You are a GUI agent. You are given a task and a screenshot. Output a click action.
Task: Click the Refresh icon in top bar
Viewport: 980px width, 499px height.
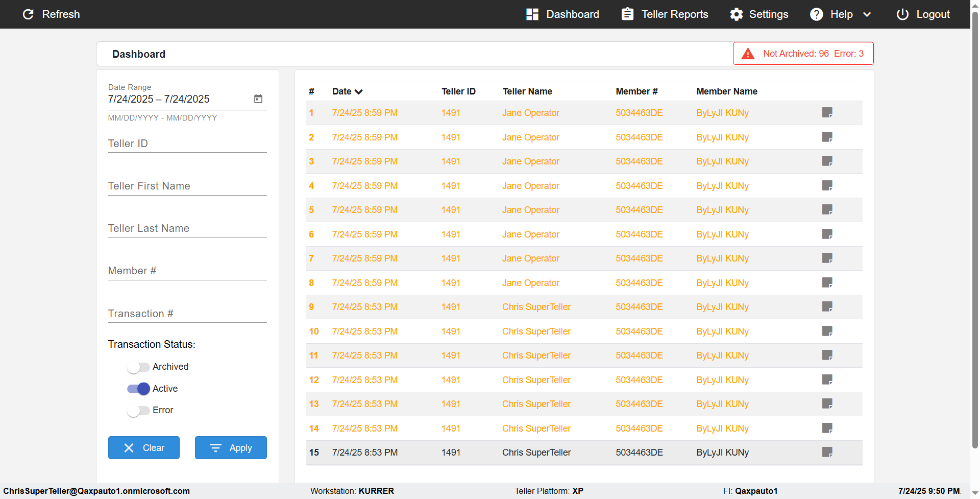click(29, 14)
